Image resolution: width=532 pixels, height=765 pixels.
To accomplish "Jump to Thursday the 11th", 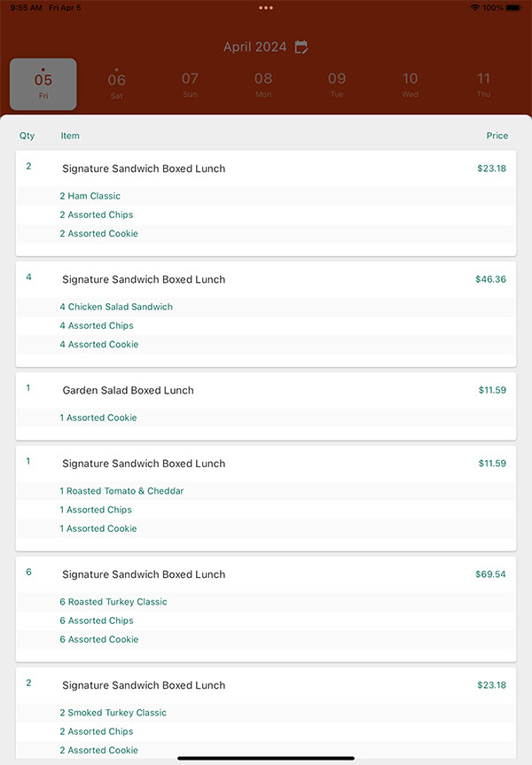I will click(x=483, y=82).
